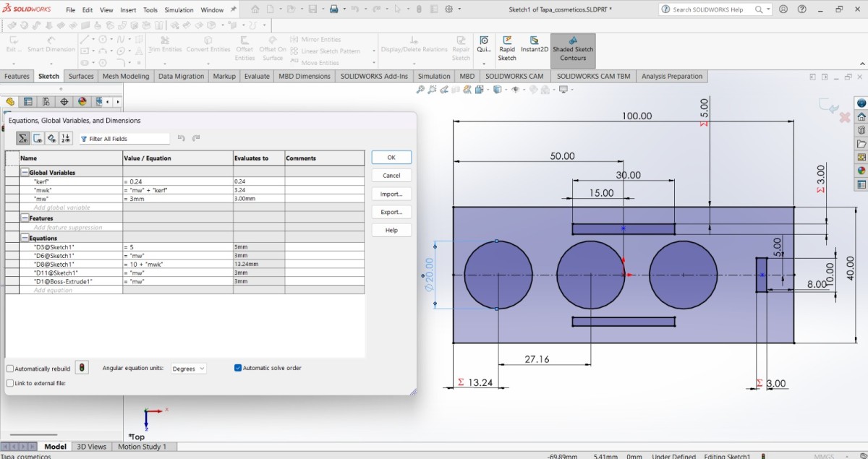Open the Dimension View icon

click(51, 138)
